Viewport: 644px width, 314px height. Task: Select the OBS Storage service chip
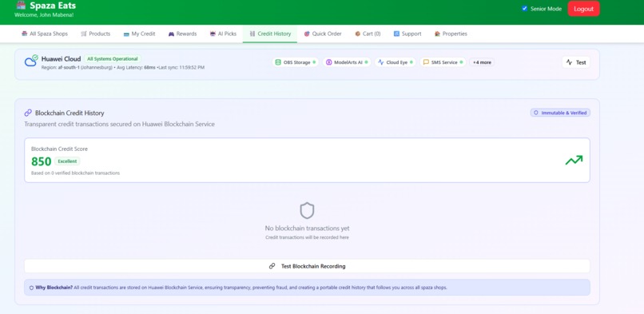tap(296, 62)
